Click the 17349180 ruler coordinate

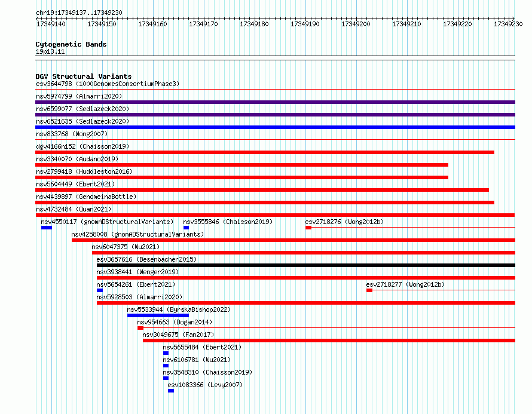pyautogui.click(x=254, y=24)
